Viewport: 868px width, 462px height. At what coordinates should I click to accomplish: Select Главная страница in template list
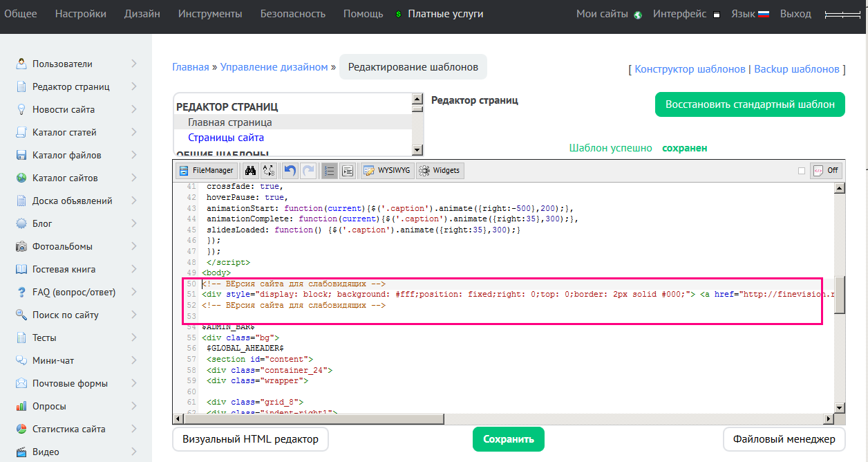(x=230, y=122)
